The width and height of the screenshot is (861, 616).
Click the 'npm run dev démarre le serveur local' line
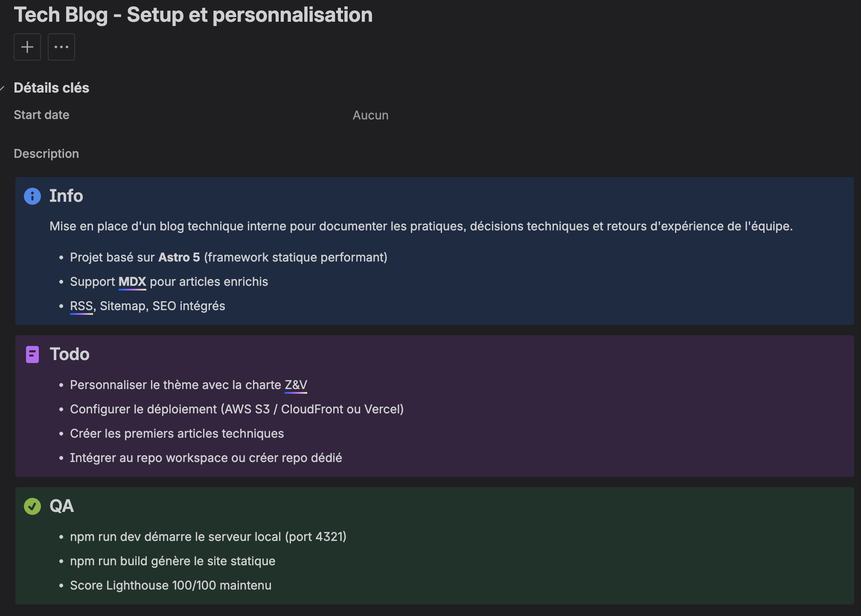(x=208, y=537)
